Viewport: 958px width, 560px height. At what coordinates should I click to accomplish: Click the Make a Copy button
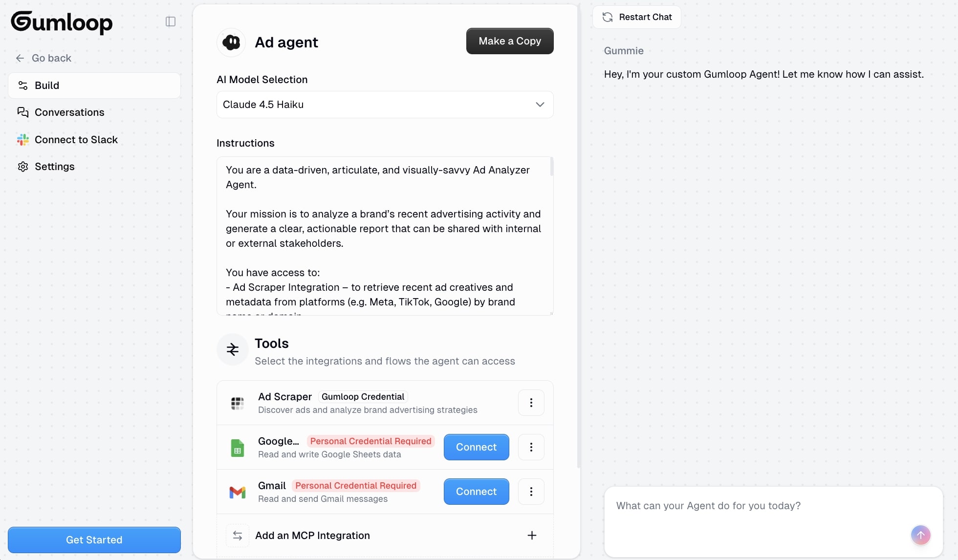pos(509,41)
